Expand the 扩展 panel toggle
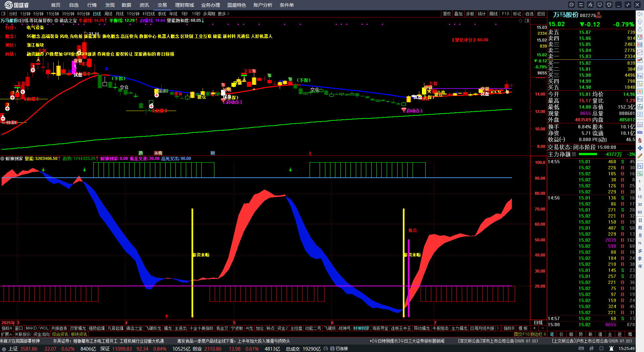Image resolution: width=644 pixels, height=352 pixels. pyautogui.click(x=6, y=334)
